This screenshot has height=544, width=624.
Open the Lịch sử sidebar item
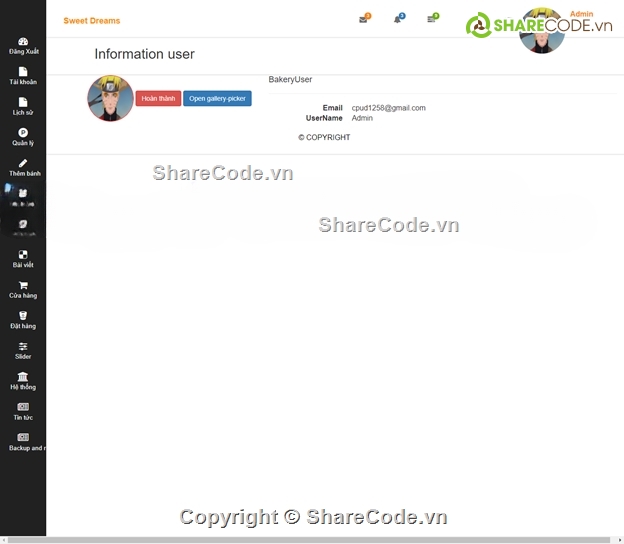23,107
